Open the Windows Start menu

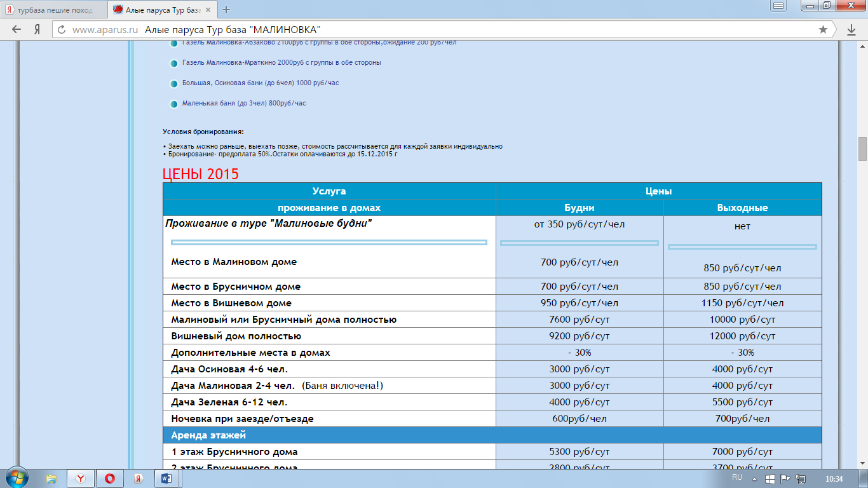(17, 478)
